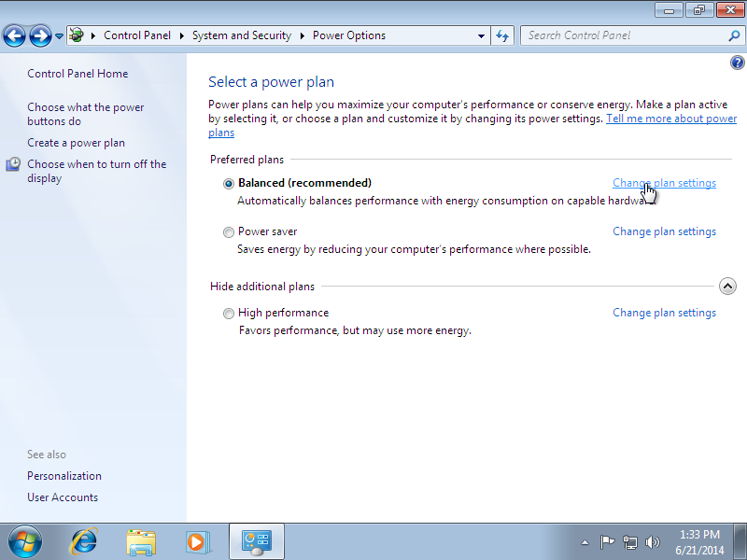The image size is (747, 560).
Task: Open Create a power plan
Action: coord(77,143)
